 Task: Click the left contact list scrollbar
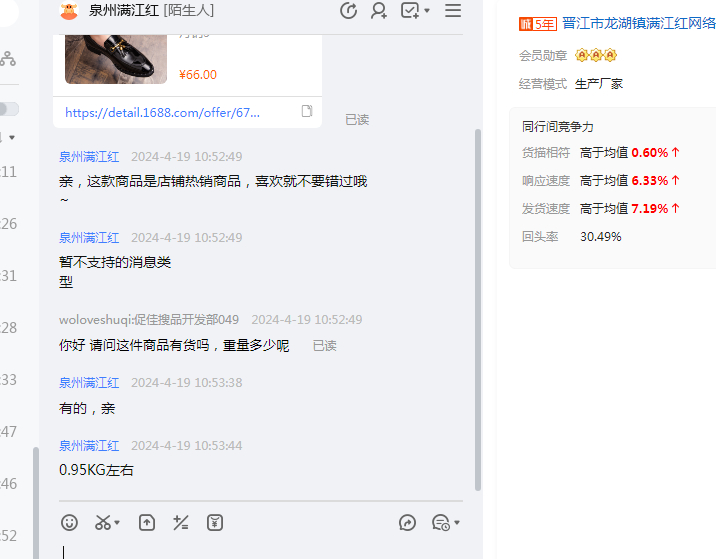click(36, 503)
